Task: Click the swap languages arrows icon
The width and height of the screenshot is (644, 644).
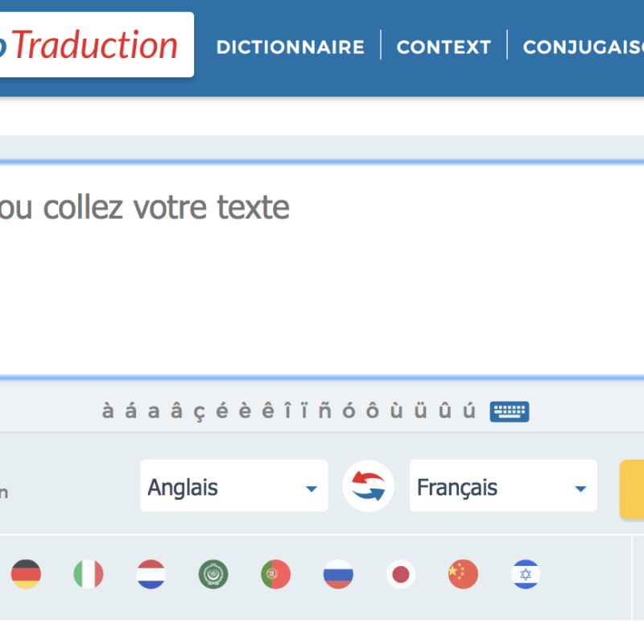Action: (x=368, y=486)
